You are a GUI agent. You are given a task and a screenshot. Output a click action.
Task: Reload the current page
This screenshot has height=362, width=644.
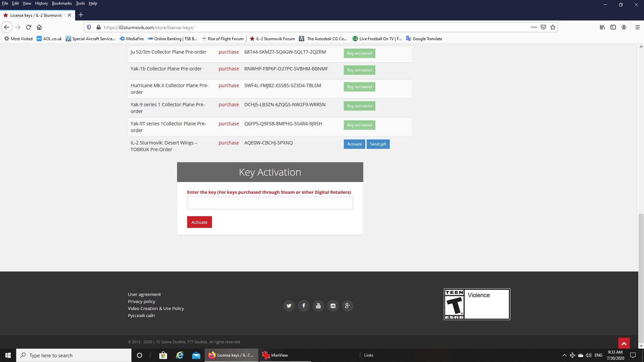coord(29,27)
